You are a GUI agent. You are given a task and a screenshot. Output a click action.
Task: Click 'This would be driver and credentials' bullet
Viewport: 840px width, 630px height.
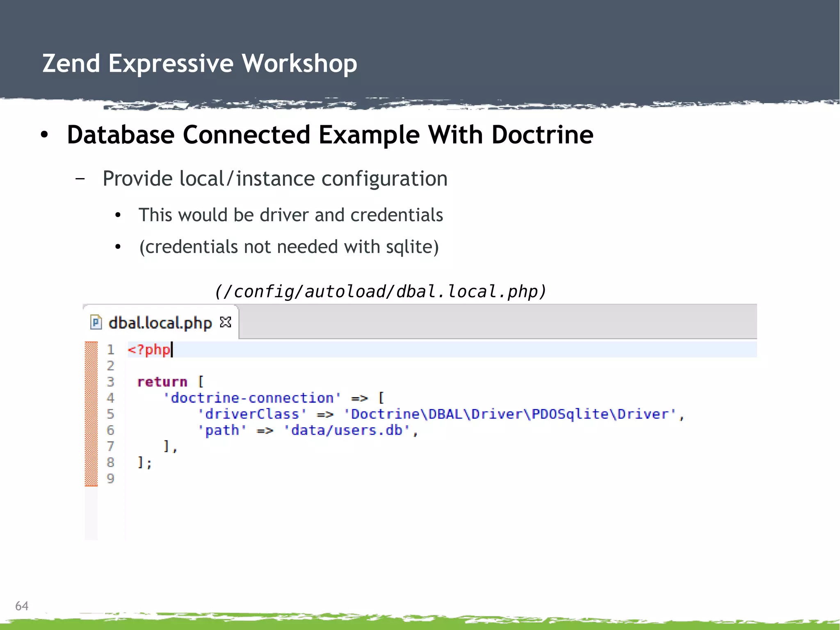(x=291, y=215)
